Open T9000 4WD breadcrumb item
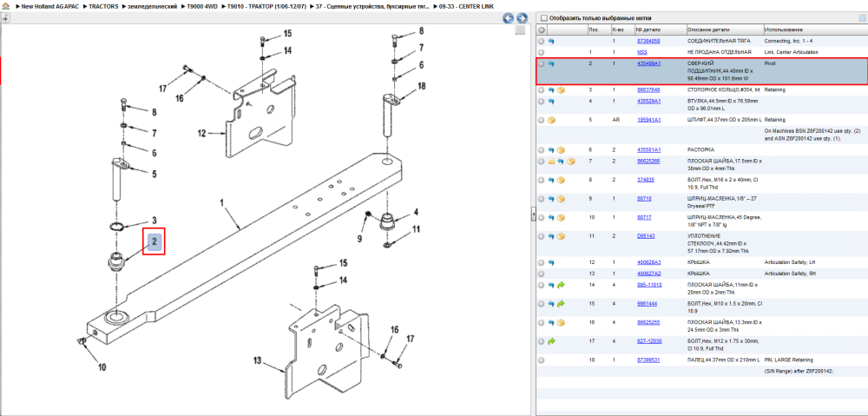 pos(202,5)
